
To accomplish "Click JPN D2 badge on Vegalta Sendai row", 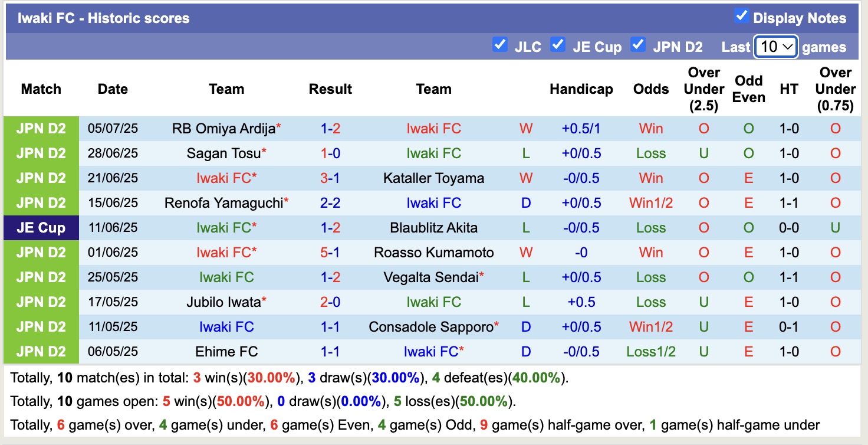I will tap(41, 277).
